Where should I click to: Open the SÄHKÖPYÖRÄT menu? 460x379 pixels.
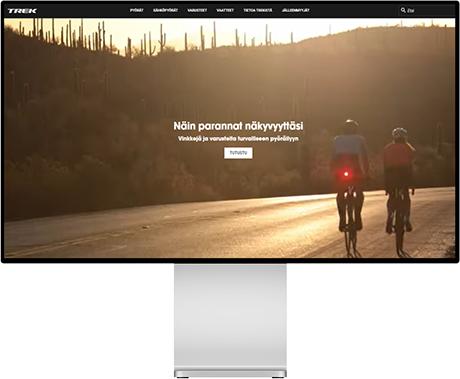(165, 10)
